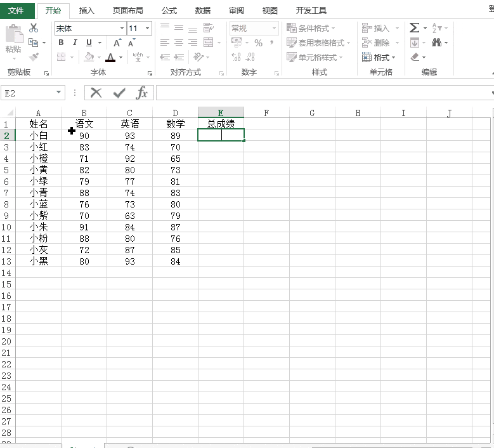Click the Merge & Center icon
This screenshot has height=448, width=494.
point(208,43)
